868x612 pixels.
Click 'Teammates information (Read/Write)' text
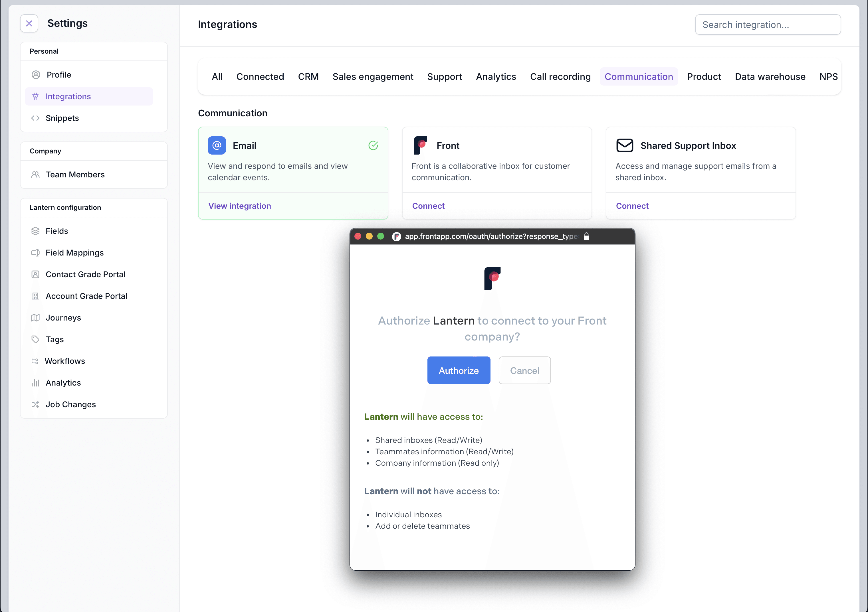click(x=444, y=451)
